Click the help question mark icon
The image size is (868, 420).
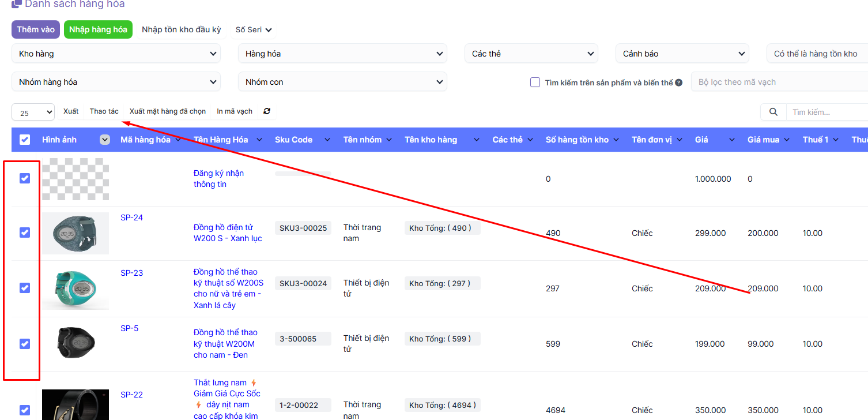tap(679, 82)
